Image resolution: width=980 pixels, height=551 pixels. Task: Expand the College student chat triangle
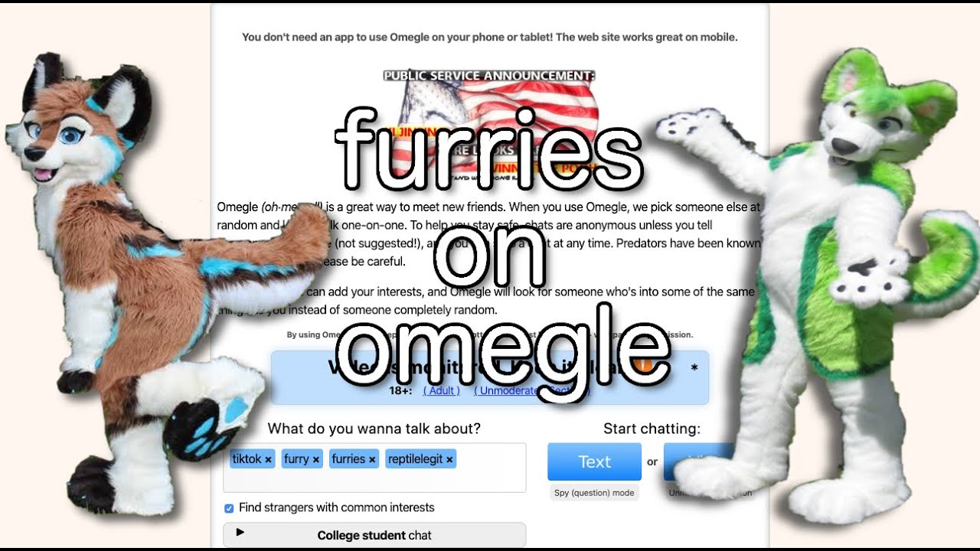point(240,532)
